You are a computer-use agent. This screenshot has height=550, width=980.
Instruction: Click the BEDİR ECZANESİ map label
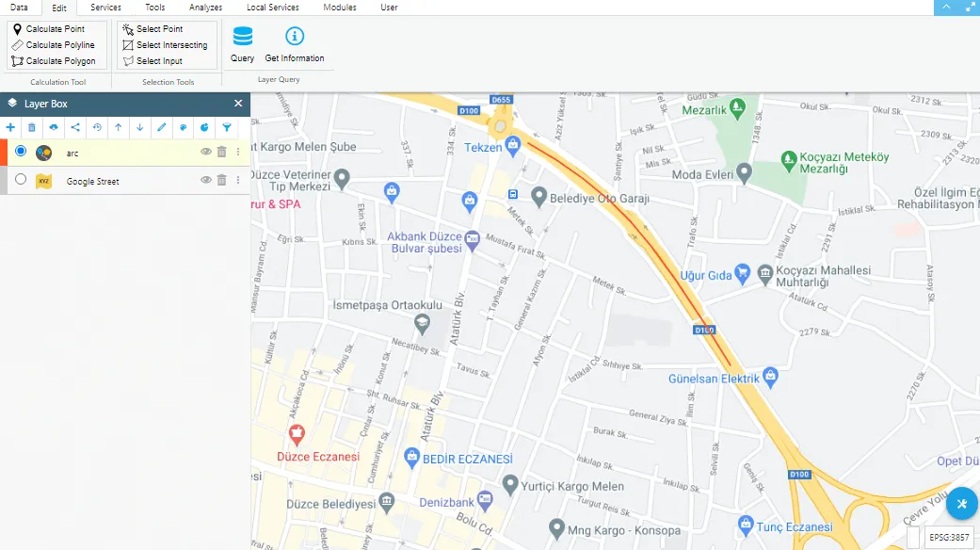[x=468, y=460]
